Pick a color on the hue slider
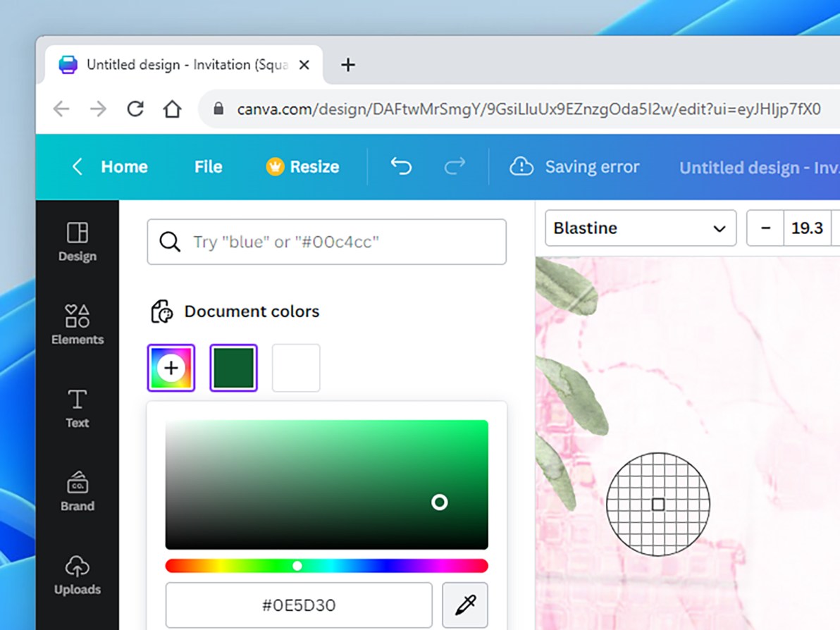Image resolution: width=840 pixels, height=630 pixels. click(297, 565)
